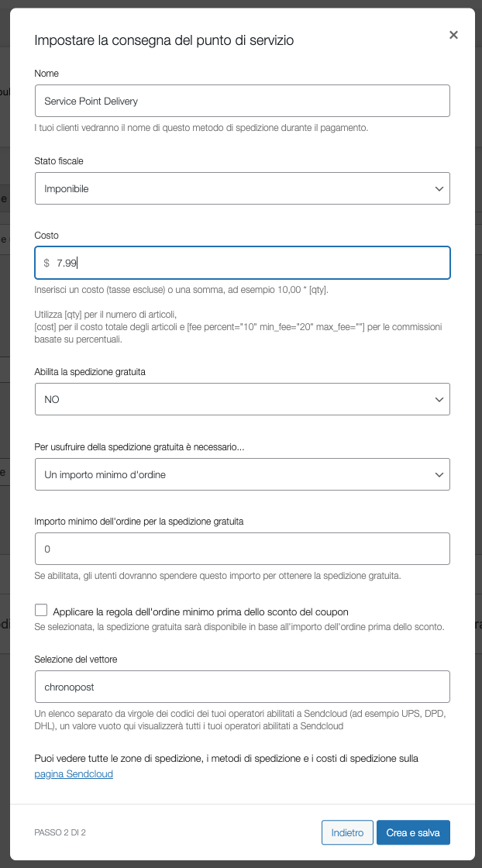482x868 pixels.
Task: Close the service point delivery dialog
Action: point(453,35)
